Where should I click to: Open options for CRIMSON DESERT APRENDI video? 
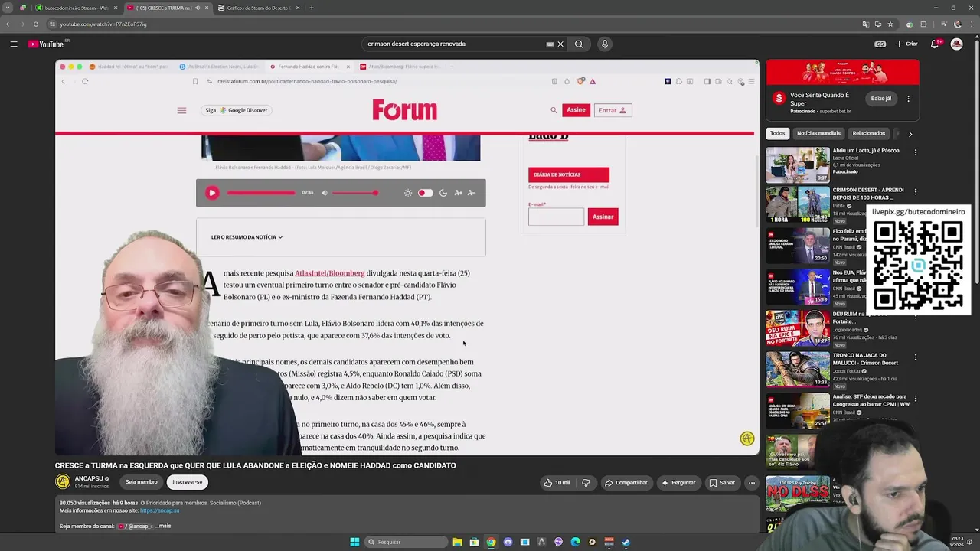pos(915,192)
